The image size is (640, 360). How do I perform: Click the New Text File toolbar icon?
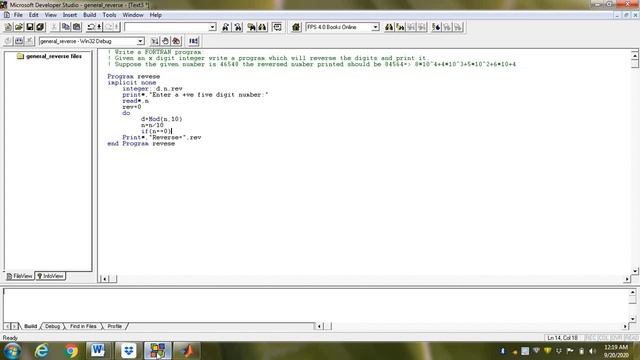8,27
